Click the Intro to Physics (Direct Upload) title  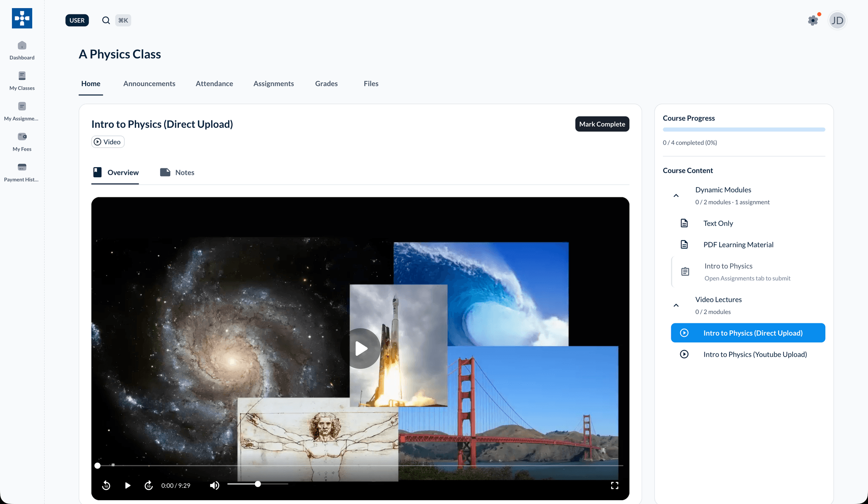pos(162,124)
